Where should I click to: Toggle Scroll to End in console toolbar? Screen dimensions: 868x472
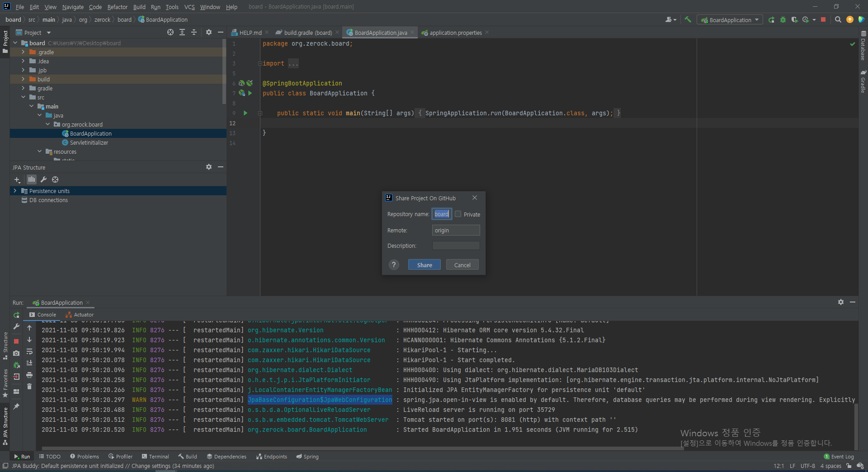[x=29, y=363]
